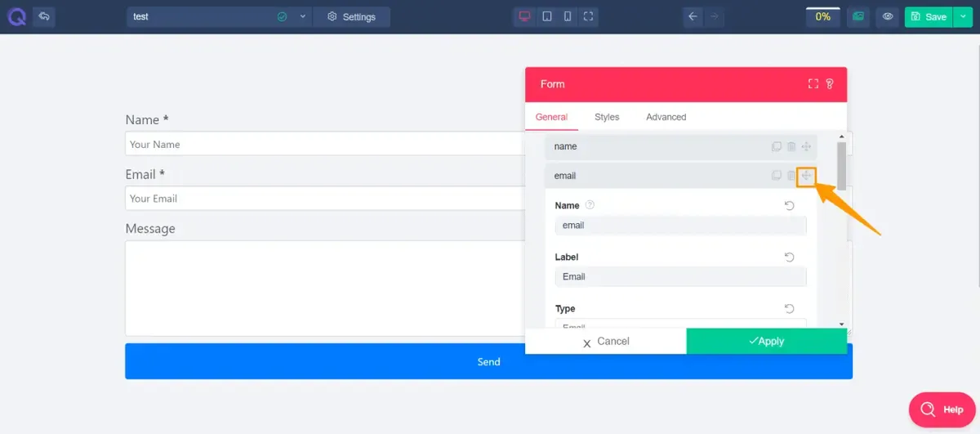Viewport: 980px width, 434px height.
Task: Switch to tablet view icon
Action: coord(547,16)
